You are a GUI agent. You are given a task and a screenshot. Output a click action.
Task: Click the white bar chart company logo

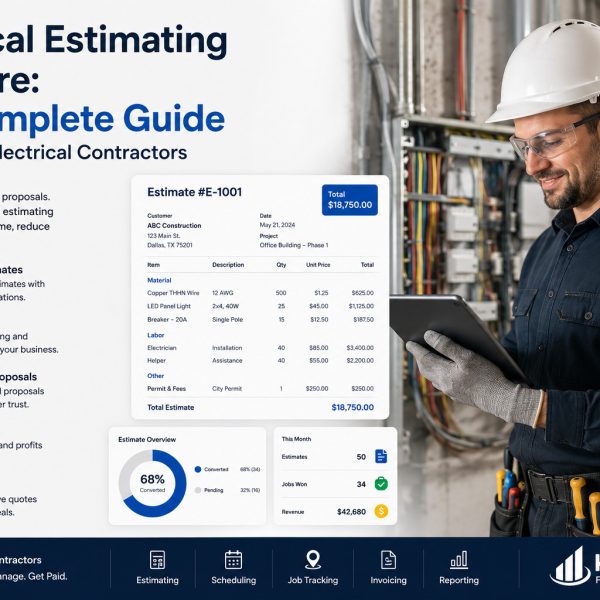pos(570,567)
